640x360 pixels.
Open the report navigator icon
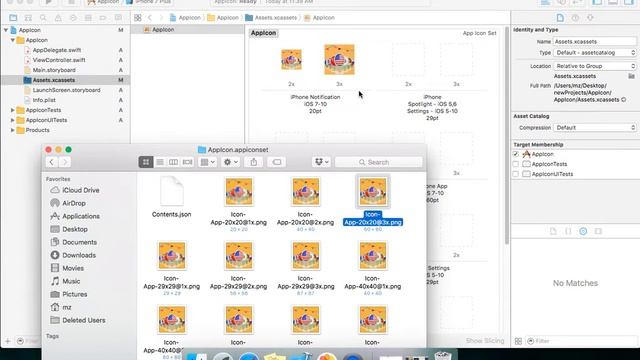(118, 18)
